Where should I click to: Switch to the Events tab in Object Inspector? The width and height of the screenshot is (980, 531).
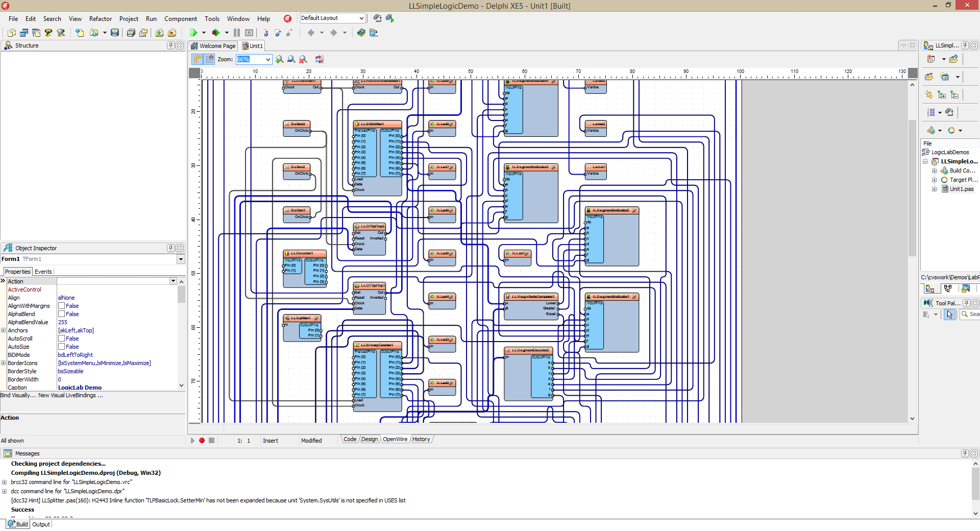(x=43, y=272)
